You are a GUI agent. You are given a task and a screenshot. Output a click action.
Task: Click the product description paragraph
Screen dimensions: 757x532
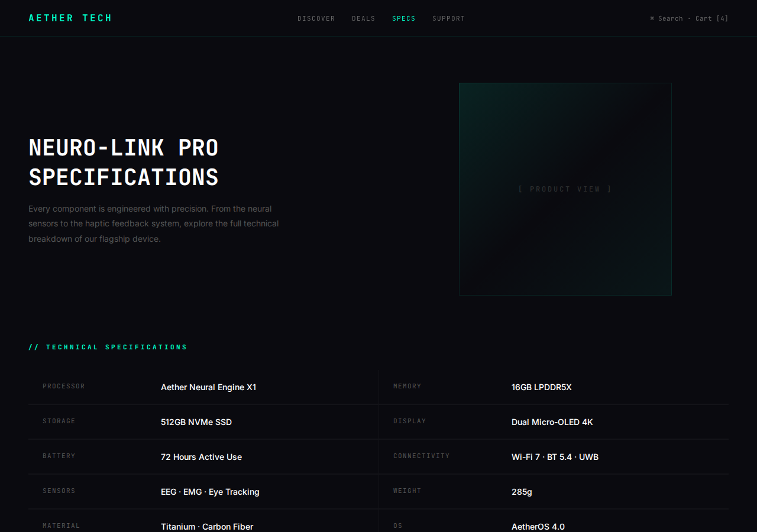(x=154, y=224)
